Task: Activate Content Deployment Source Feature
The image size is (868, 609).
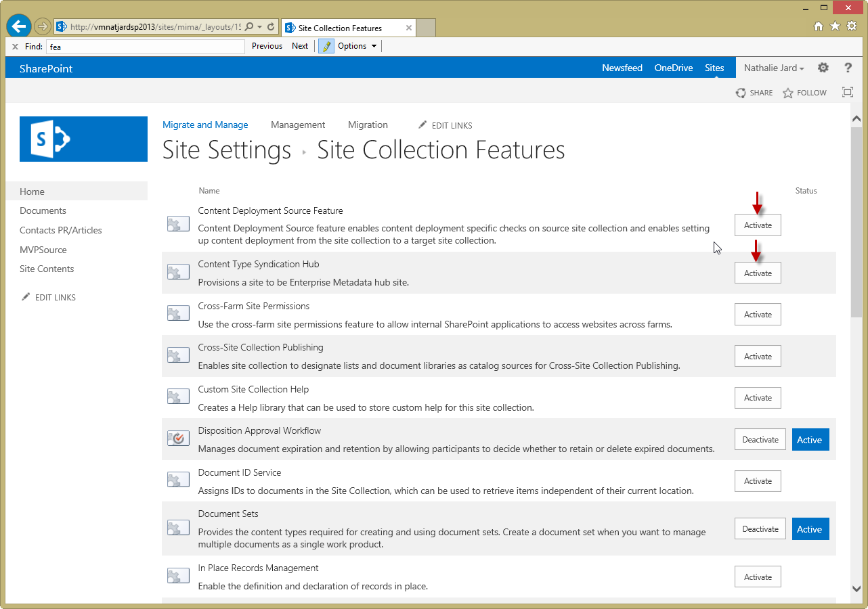Action: click(x=758, y=225)
